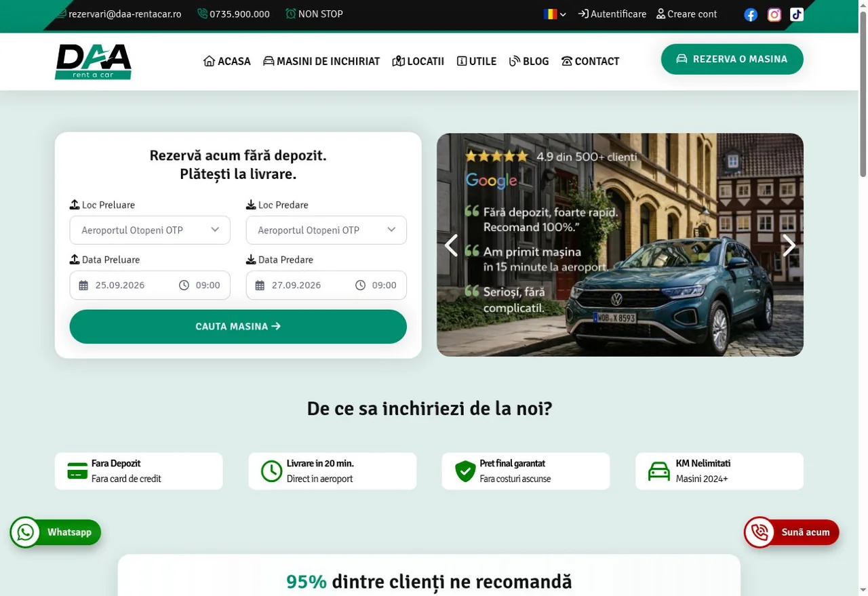Click the Data Preluare calendar icon
The height and width of the screenshot is (596, 868).
(x=83, y=285)
